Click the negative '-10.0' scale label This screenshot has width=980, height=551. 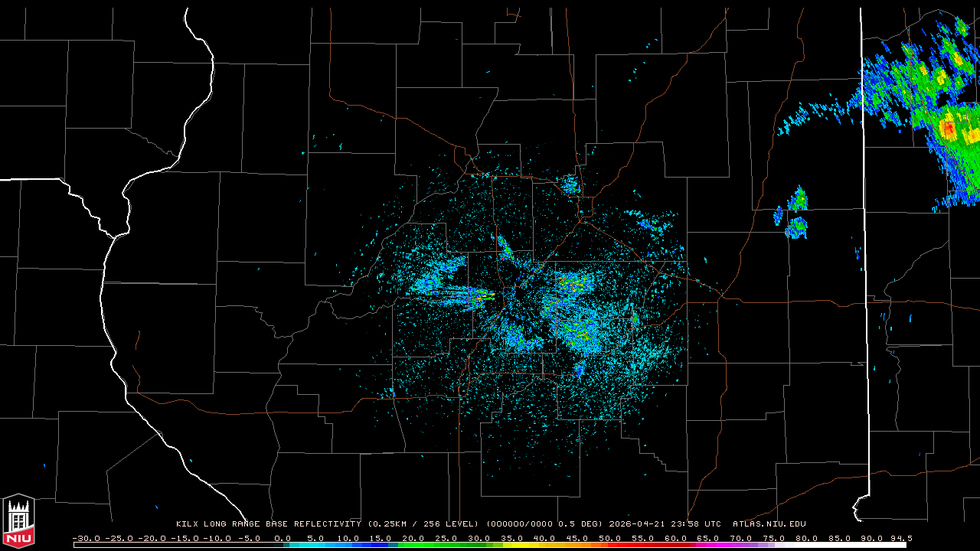[x=217, y=538]
